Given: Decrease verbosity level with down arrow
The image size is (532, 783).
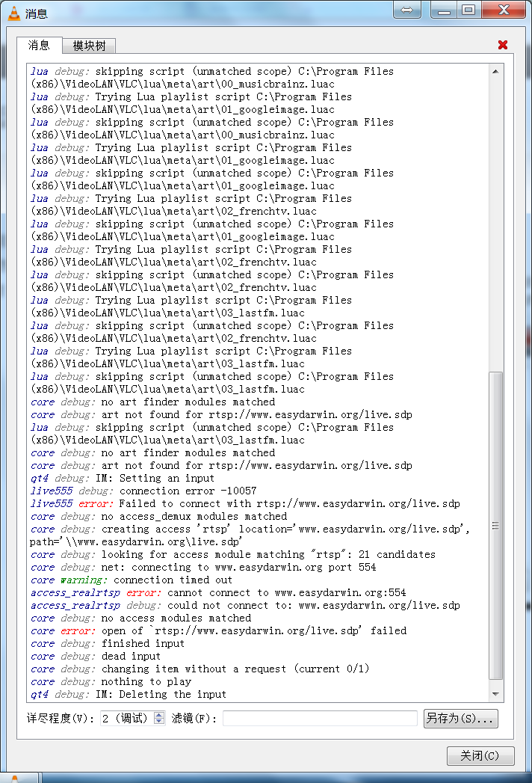Looking at the screenshot, I should coord(159,722).
